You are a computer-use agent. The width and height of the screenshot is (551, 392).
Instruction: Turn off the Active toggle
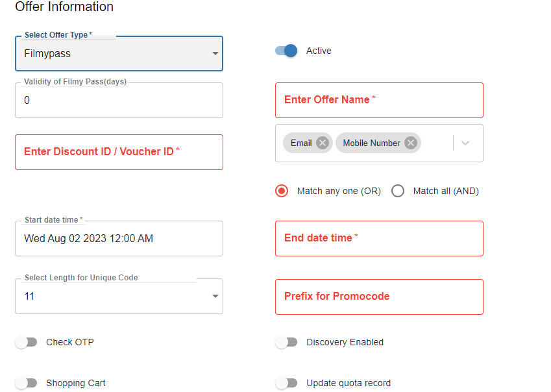point(286,51)
